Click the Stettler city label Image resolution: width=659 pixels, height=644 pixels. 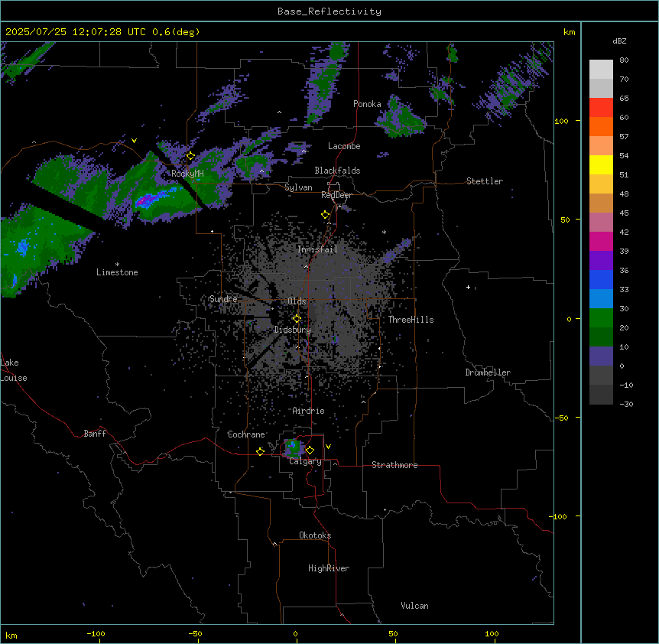click(x=485, y=181)
